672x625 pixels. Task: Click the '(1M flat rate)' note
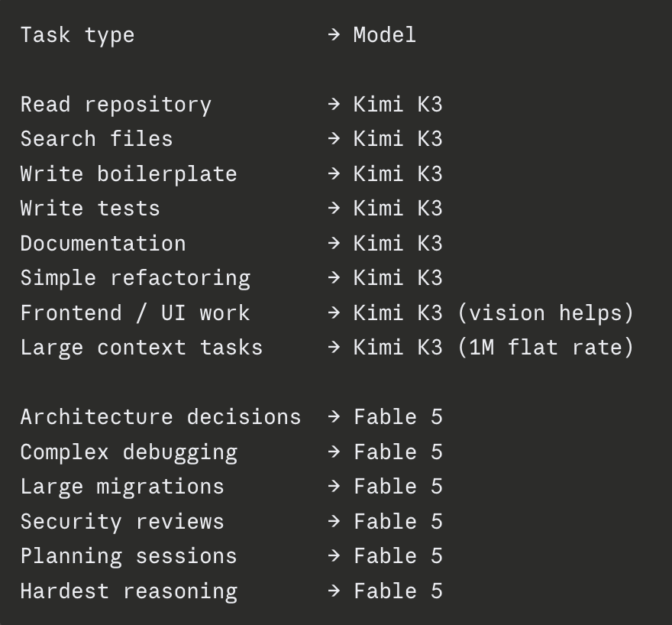click(x=546, y=347)
